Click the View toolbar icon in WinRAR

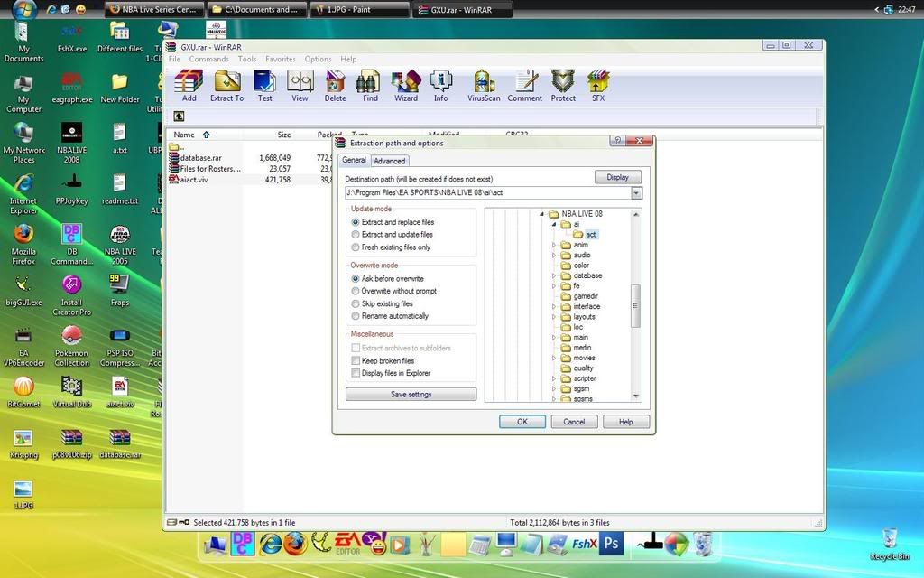click(x=300, y=86)
